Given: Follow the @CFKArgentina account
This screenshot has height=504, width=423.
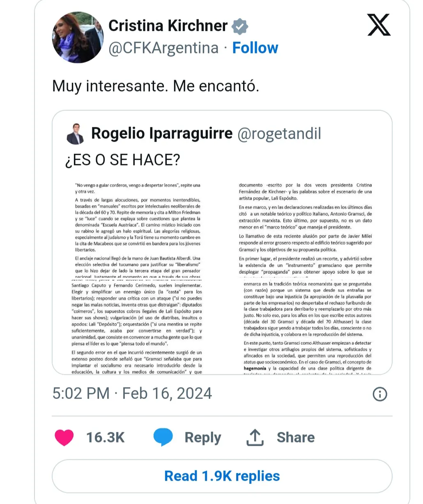Looking at the screenshot, I should [255, 48].
